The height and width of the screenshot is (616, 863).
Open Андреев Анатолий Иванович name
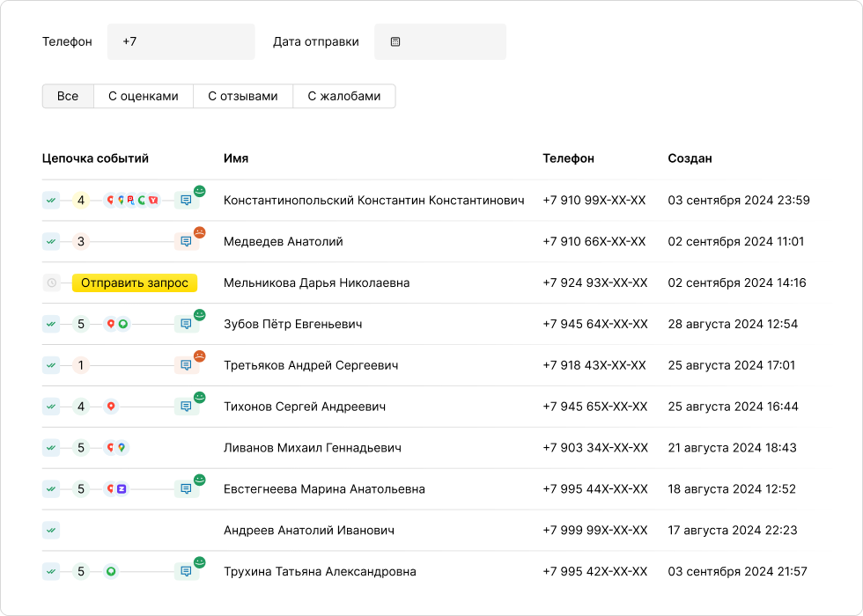(x=309, y=530)
